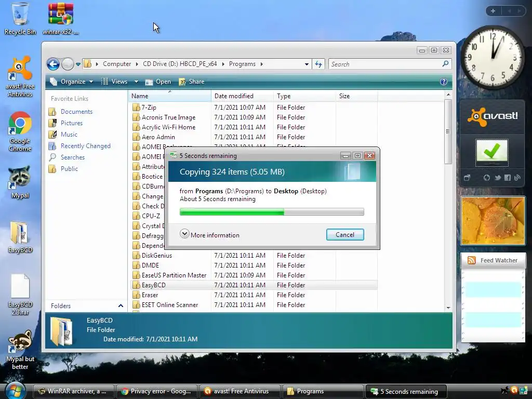
Task: Click the copy progress bar
Action: click(x=272, y=212)
